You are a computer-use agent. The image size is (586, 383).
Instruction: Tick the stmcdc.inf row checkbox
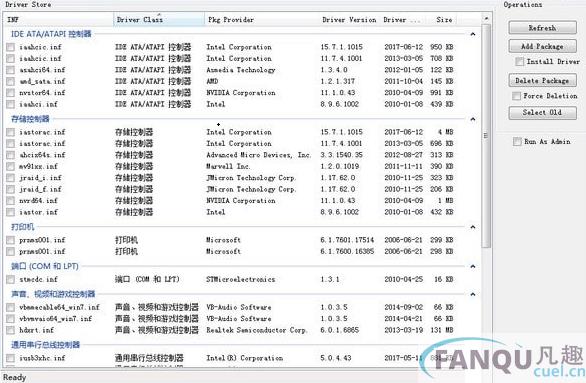pos(10,279)
